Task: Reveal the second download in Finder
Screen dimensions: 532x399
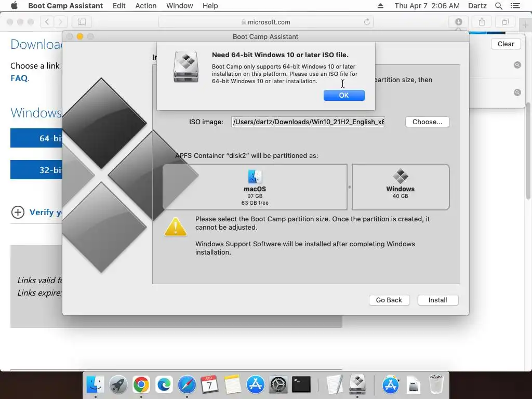Action: pyautogui.click(x=517, y=92)
